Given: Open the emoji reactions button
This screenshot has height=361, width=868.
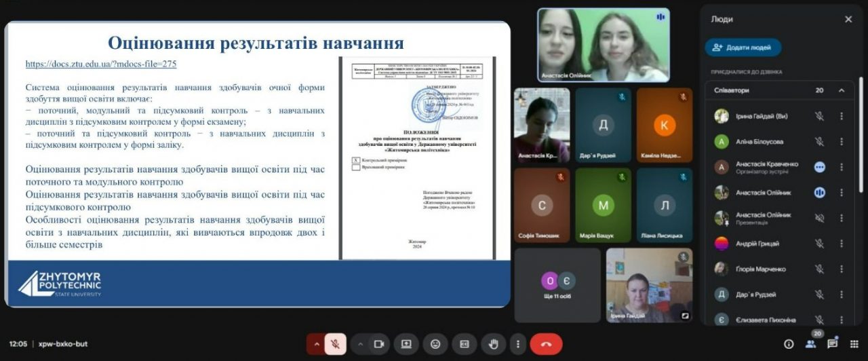Looking at the screenshot, I should [435, 344].
